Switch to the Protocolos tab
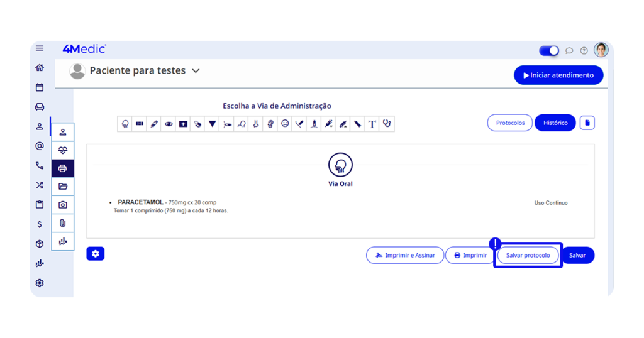 [x=510, y=123]
